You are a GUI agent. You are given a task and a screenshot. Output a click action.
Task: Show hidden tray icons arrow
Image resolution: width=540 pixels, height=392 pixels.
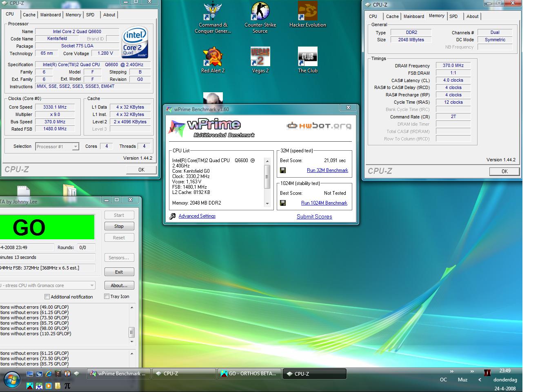[x=480, y=380]
